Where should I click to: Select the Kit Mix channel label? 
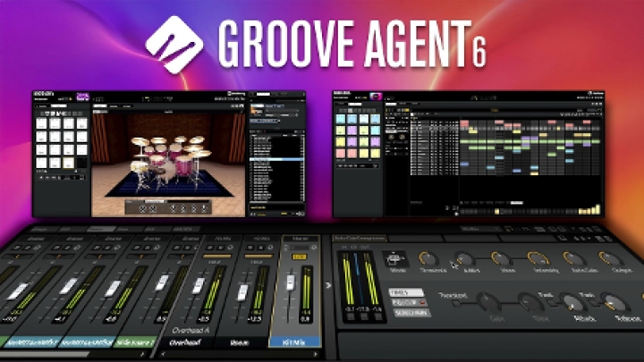tap(294, 341)
